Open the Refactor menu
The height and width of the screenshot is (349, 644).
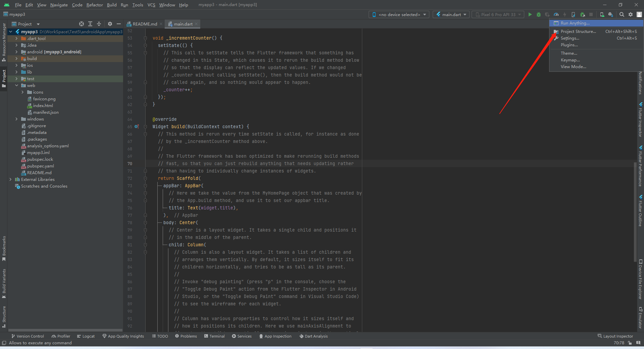[94, 5]
